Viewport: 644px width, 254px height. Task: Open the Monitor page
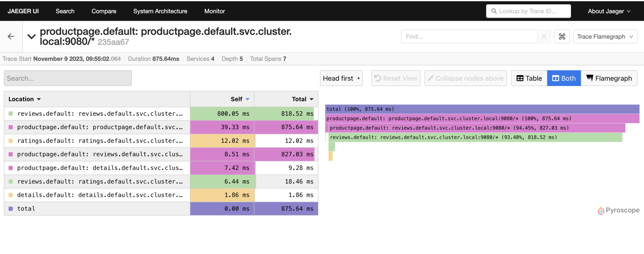click(x=215, y=11)
